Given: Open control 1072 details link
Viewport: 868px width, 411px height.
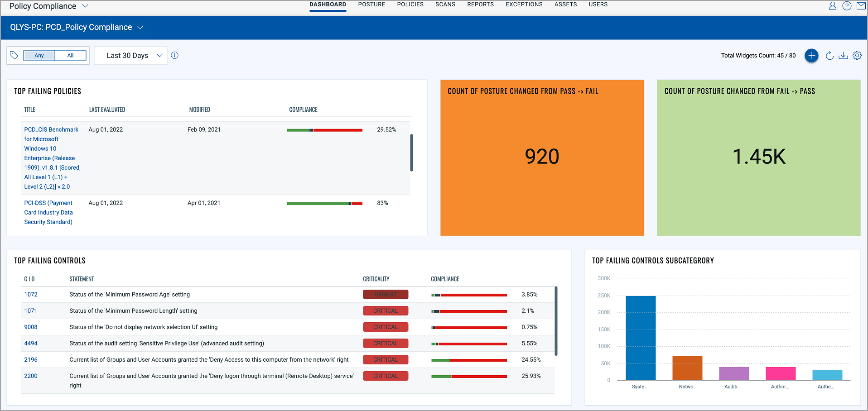Looking at the screenshot, I should coord(31,294).
